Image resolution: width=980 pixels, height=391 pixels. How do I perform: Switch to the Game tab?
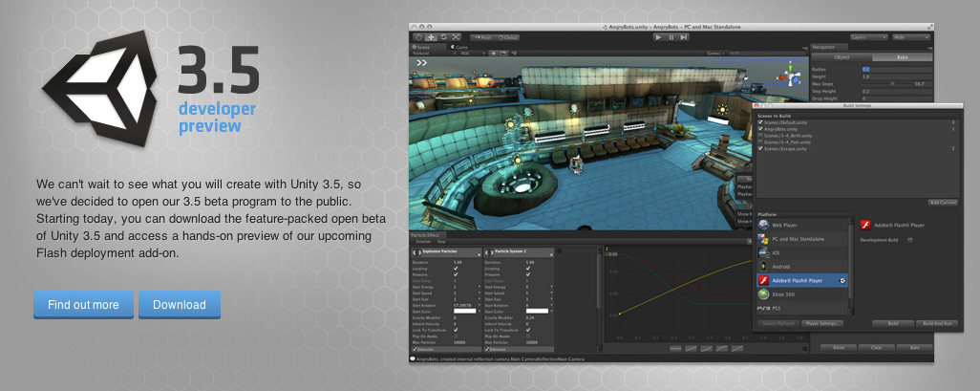point(460,47)
